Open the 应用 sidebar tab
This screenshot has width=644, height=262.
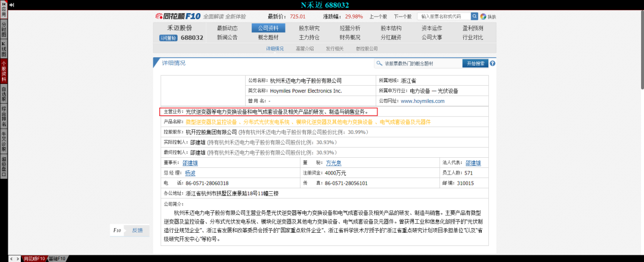(4, 10)
